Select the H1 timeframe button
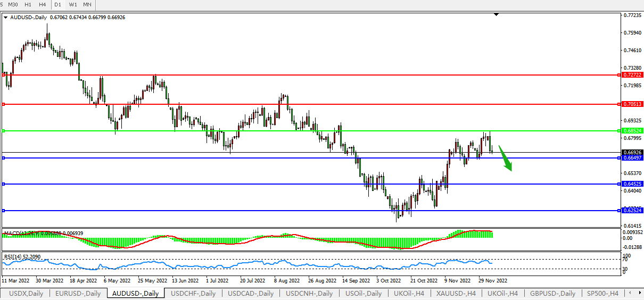The width and height of the screenshot is (644, 300). tap(28, 4)
